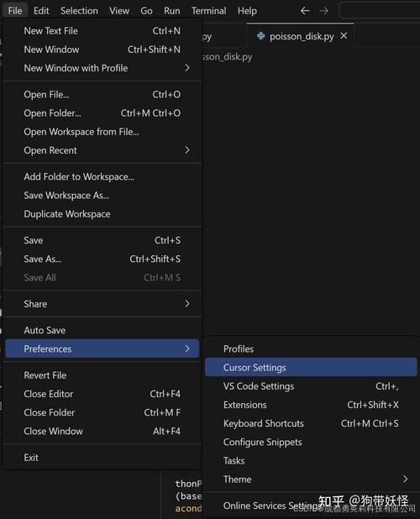Toggle the Auto Save option
The width and height of the screenshot is (420, 519).
[102, 330]
